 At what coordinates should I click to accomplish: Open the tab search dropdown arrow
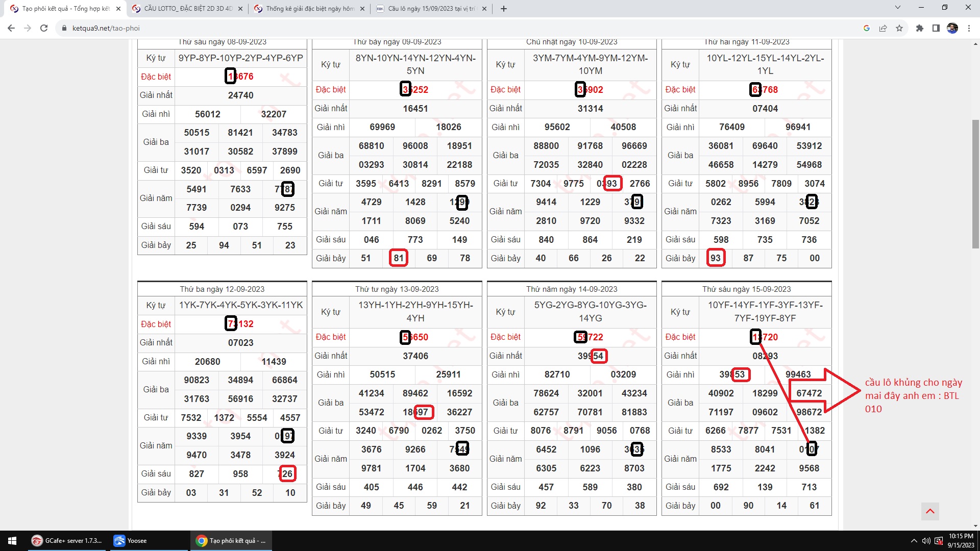pos(898,8)
